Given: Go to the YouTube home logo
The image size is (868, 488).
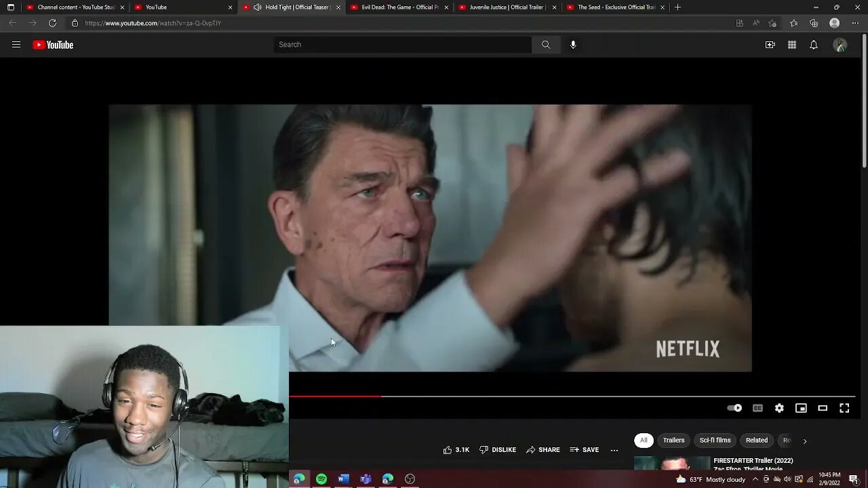Looking at the screenshot, I should [53, 45].
